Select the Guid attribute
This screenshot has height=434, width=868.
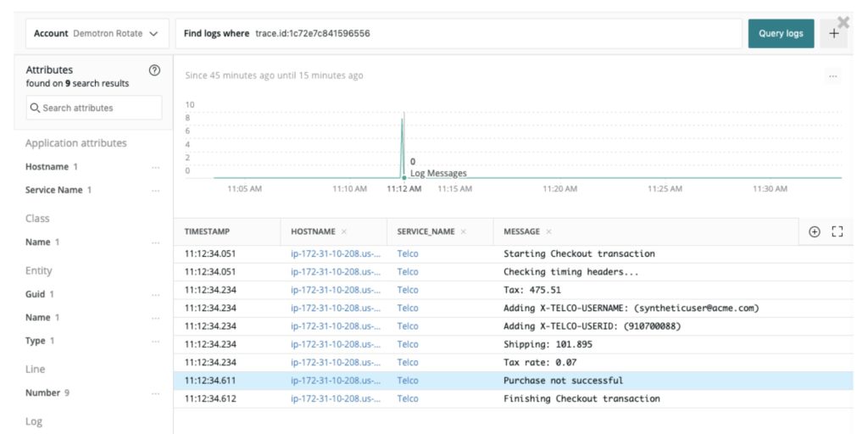coord(39,294)
